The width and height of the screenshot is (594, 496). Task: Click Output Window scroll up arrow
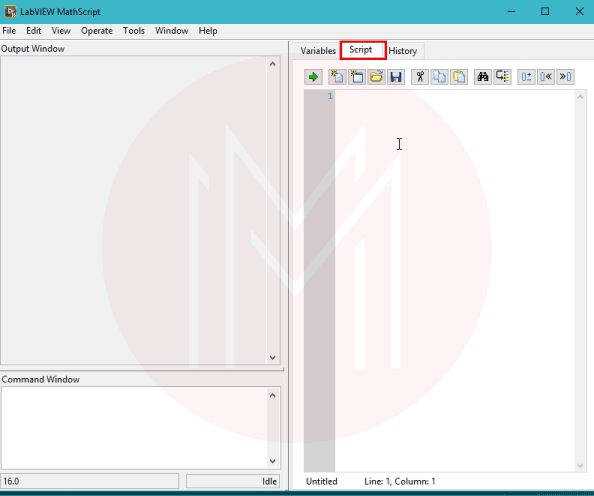tap(272, 64)
